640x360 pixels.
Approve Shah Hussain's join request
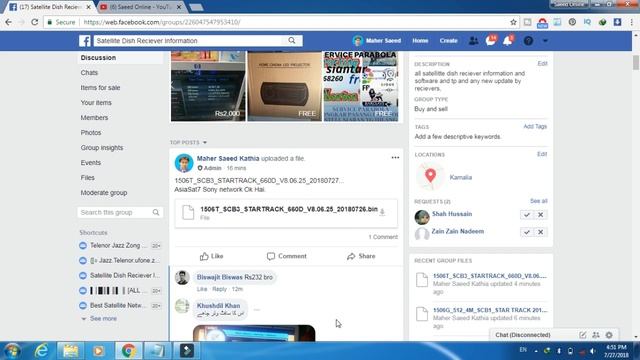pos(527,215)
